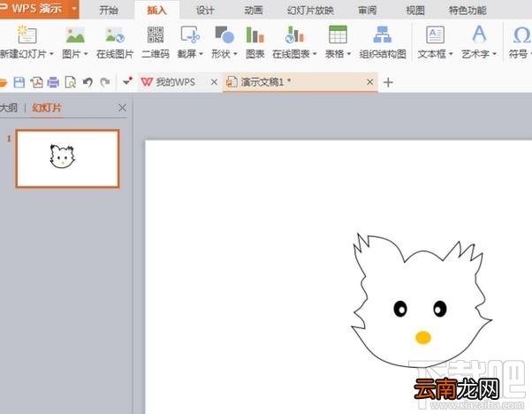Select slide 1 thumbnail
The image size is (532, 414).
pos(67,158)
